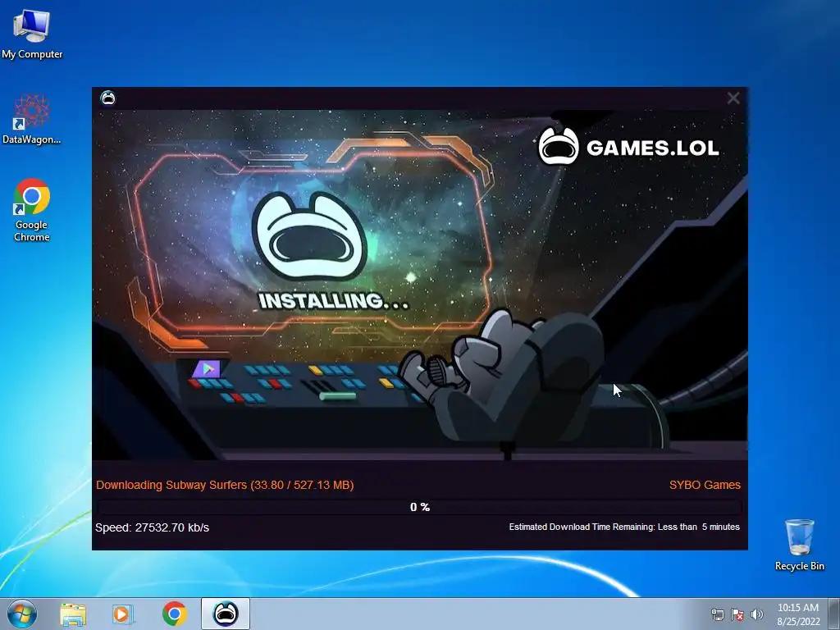Open Action Center flag icon in the tray
Screen dimensions: 840x630
[x=737, y=614]
